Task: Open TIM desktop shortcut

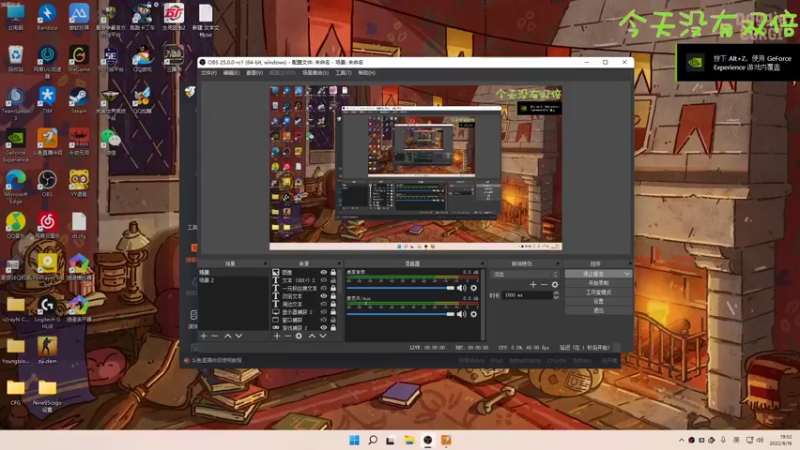Action: (x=47, y=100)
